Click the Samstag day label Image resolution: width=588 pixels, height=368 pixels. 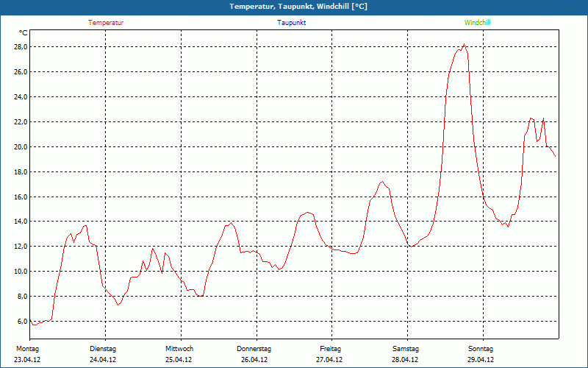click(x=406, y=349)
